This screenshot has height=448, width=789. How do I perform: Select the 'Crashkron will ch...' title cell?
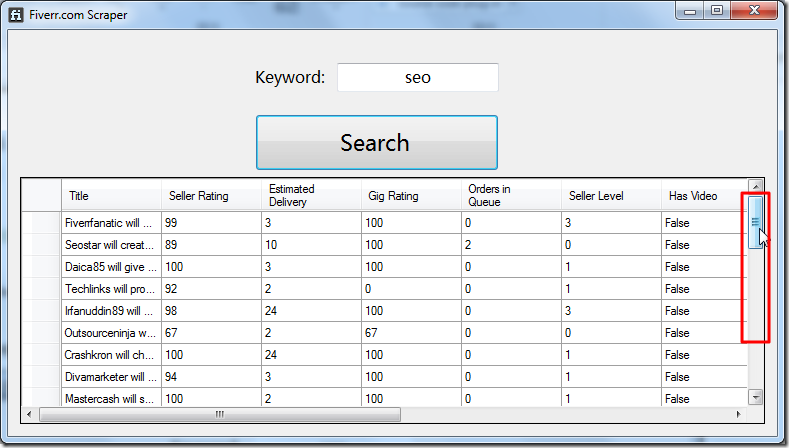pos(111,355)
